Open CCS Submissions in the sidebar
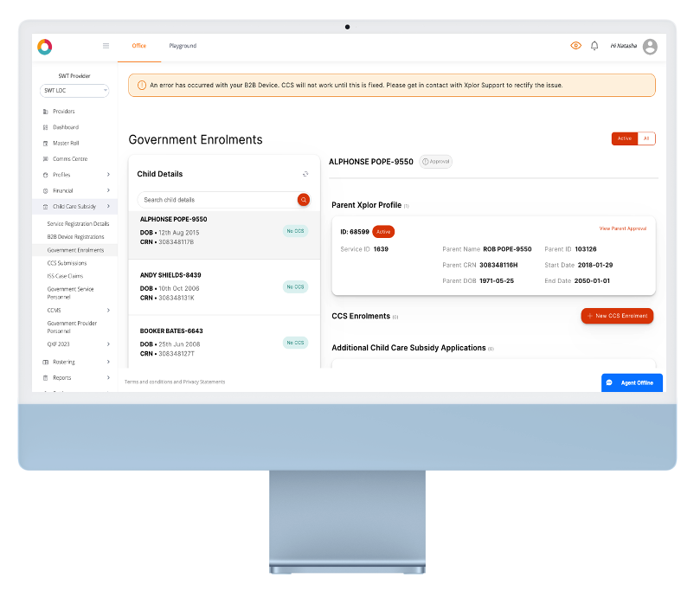The image size is (700, 591). 67,263
